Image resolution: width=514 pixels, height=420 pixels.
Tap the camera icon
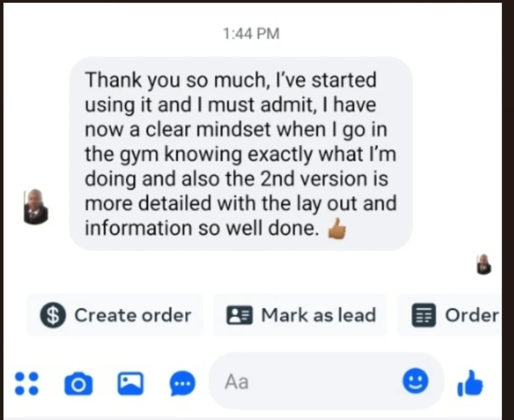click(x=79, y=384)
